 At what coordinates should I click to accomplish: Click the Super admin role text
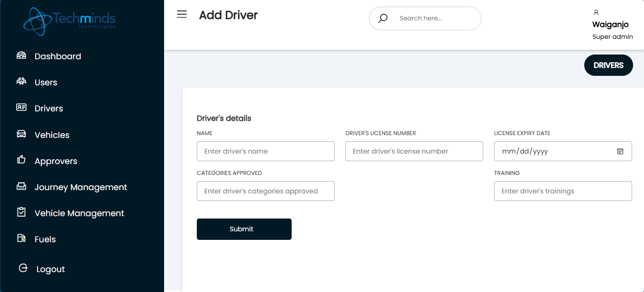click(613, 36)
